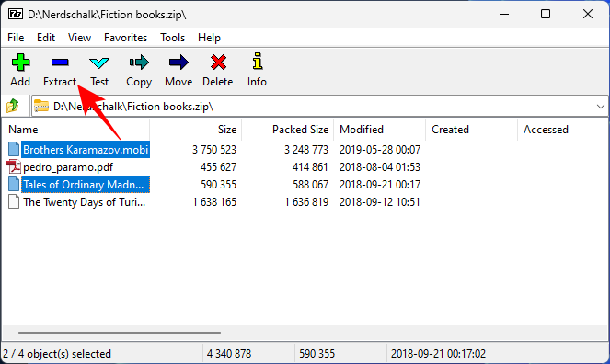The image size is (610, 364).
Task: Sort by Packed Size column header
Action: [287, 130]
